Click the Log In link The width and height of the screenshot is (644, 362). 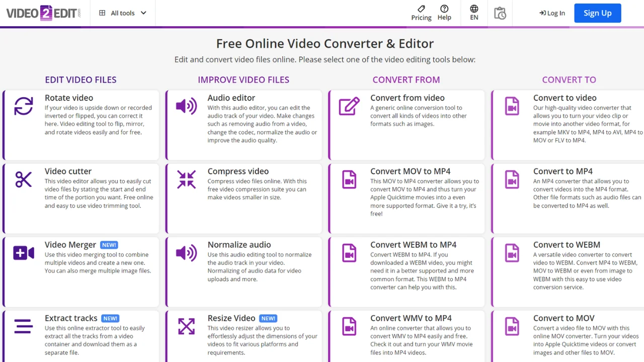click(552, 13)
